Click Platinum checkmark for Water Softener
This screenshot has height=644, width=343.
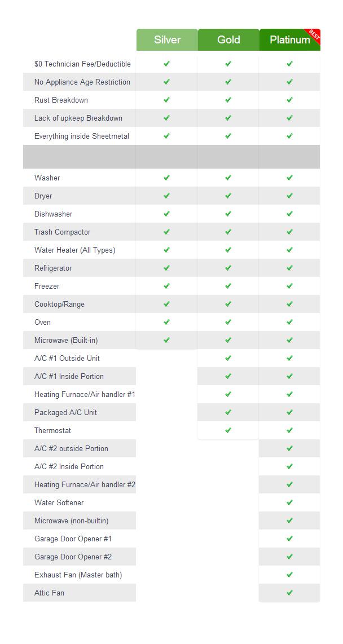click(289, 502)
